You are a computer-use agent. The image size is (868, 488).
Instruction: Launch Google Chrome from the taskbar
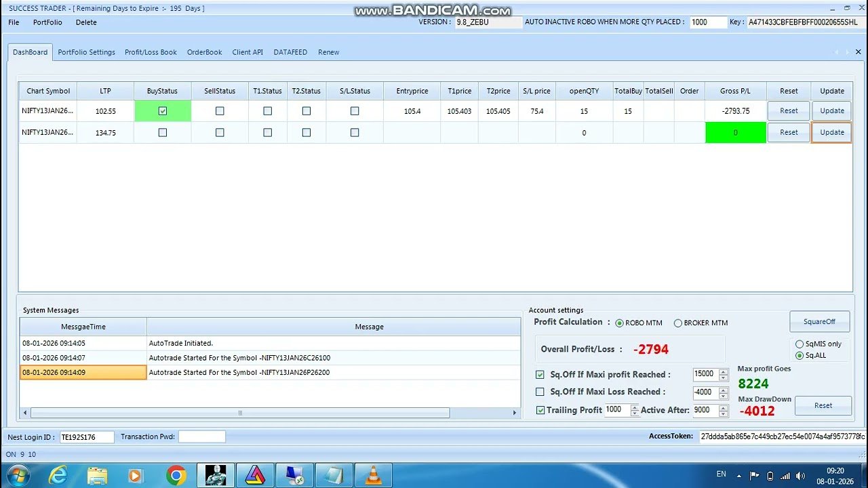click(176, 474)
